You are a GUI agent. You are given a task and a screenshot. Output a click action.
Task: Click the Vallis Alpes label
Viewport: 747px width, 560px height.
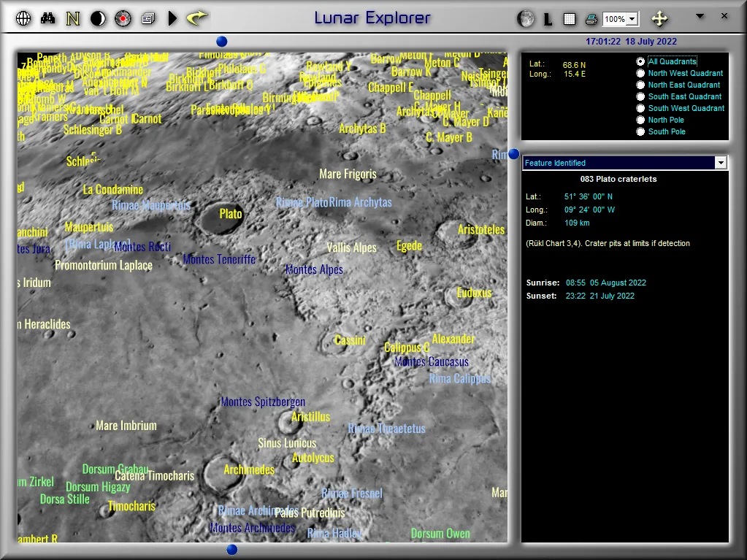click(351, 248)
